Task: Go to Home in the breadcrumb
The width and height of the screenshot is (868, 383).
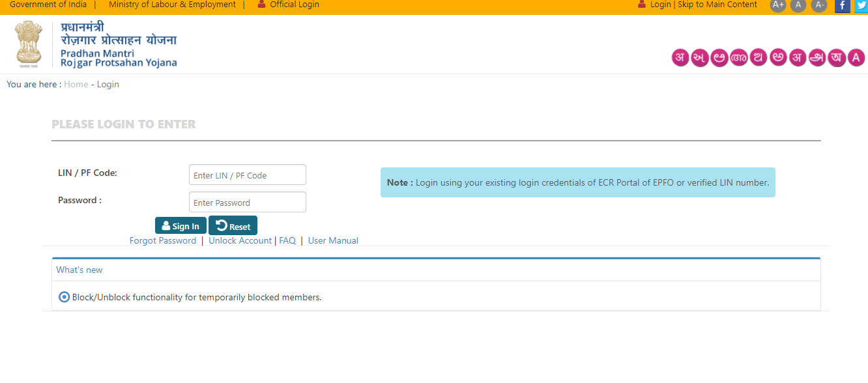Action: [76, 84]
